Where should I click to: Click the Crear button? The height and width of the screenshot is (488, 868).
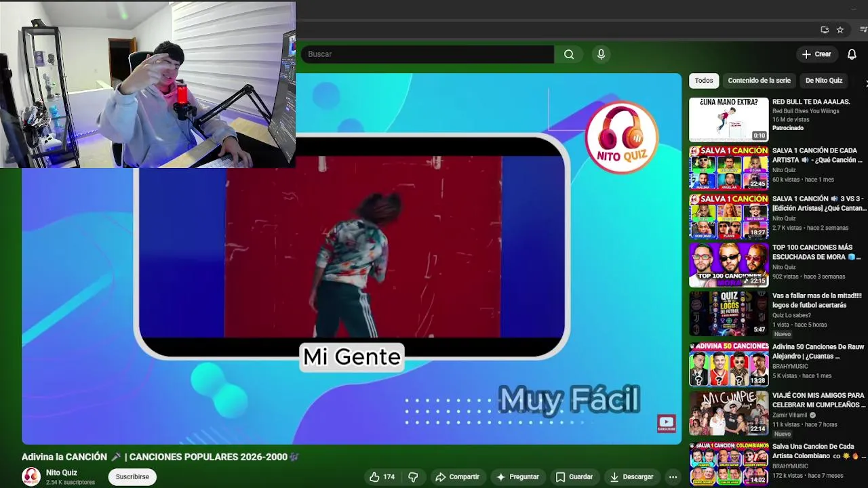coord(816,54)
